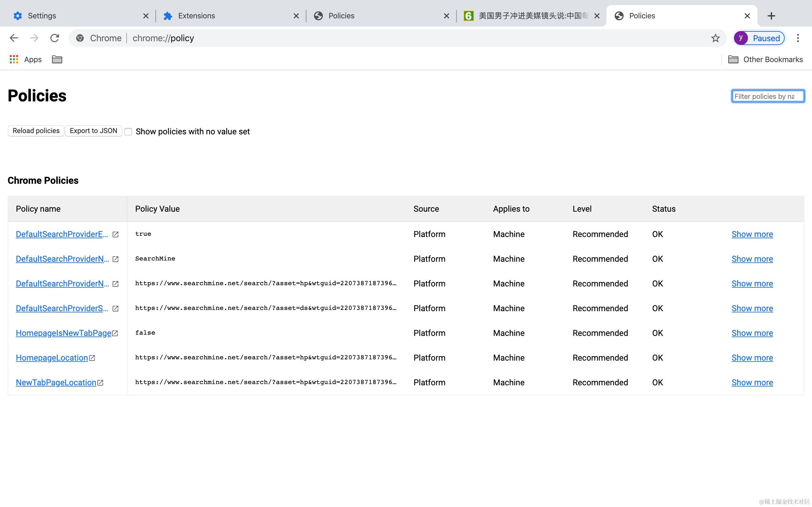Open the Other Bookmarks folder
Image resolution: width=812 pixels, height=507 pixels.
click(x=765, y=59)
